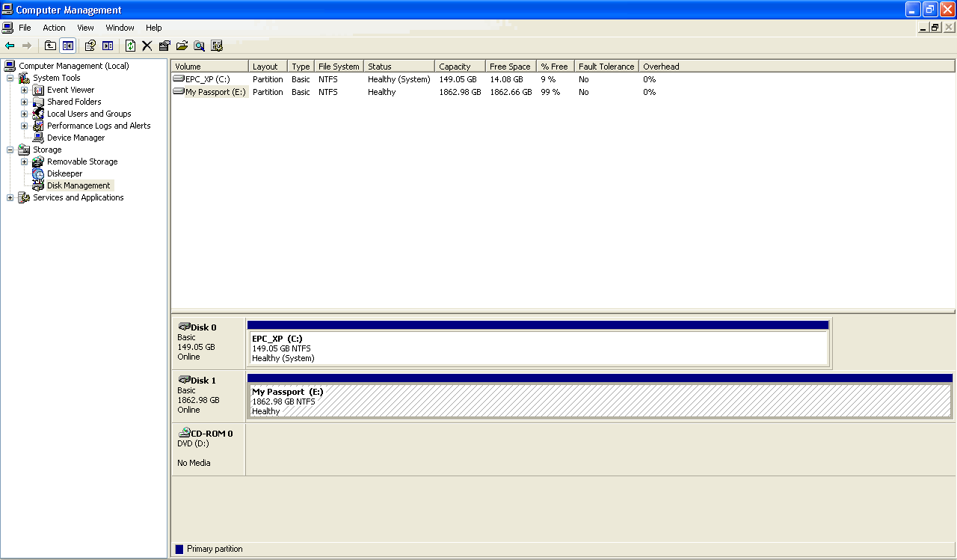Expand the Services and Applications node

(x=10, y=197)
